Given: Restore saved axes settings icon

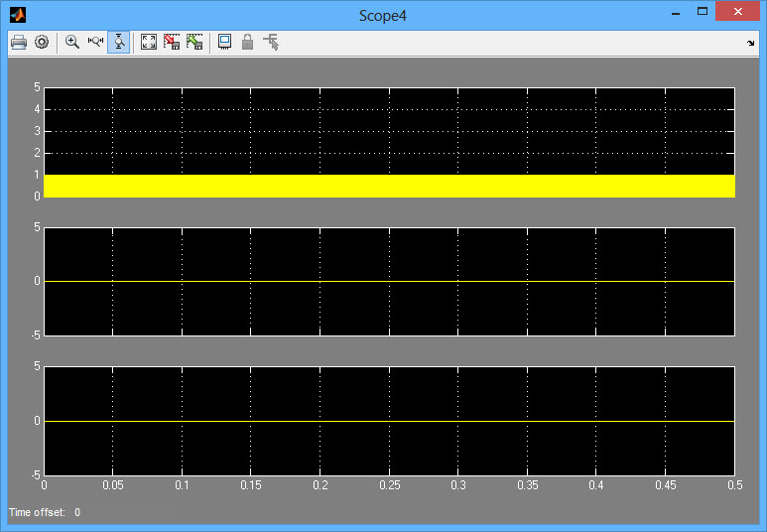Looking at the screenshot, I should pos(194,42).
